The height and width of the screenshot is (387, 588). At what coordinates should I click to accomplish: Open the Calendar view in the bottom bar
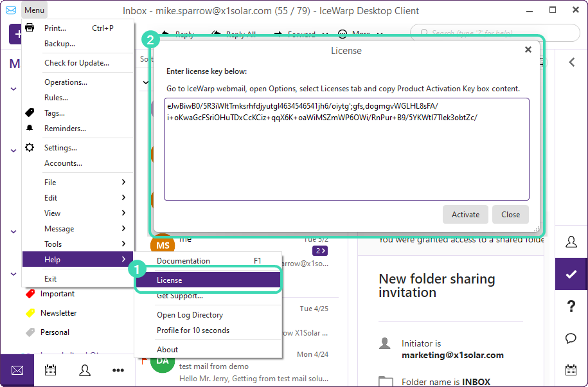click(50, 370)
